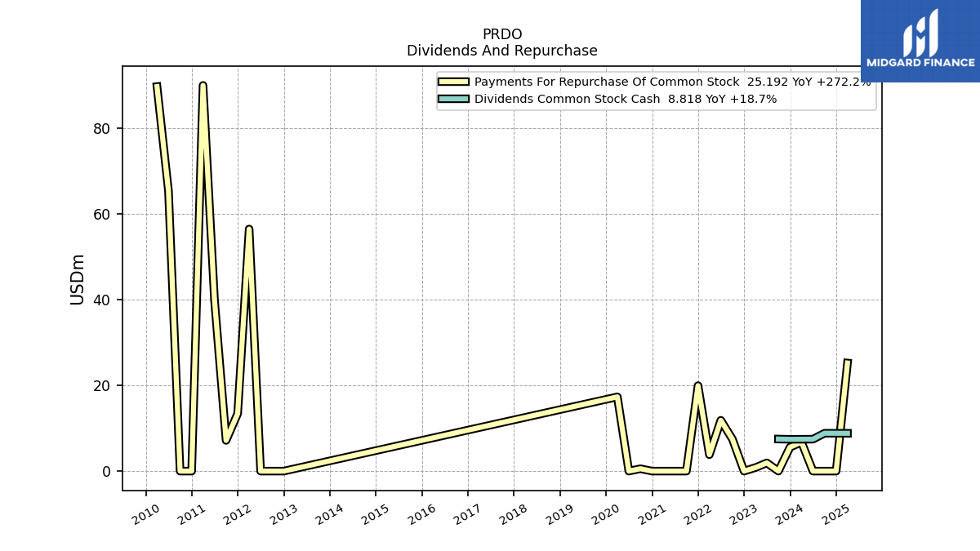980x551 pixels.
Task: Click the 'Dividends And Repurchase' subtitle
Action: click(502, 51)
